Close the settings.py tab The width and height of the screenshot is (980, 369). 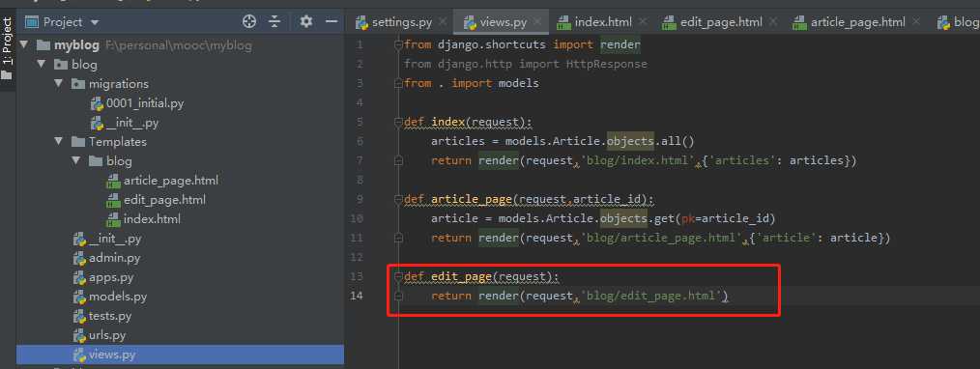pos(443,22)
